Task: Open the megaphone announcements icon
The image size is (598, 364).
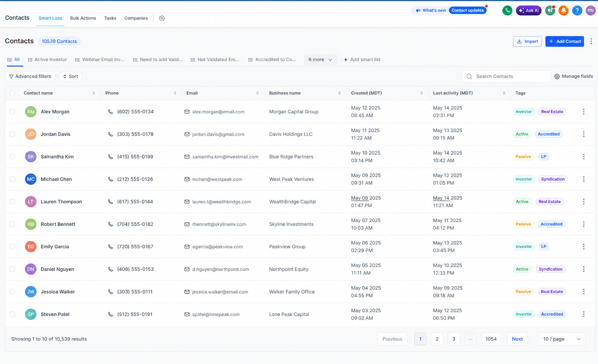Action: click(550, 10)
